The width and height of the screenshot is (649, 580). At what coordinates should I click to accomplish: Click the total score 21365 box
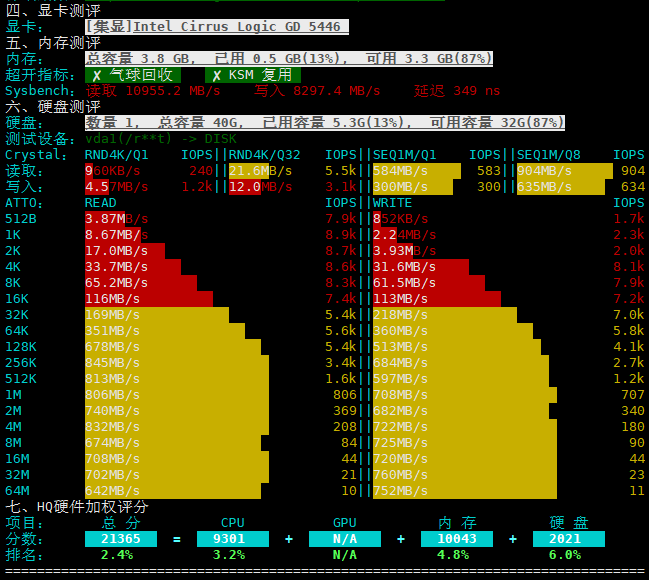[x=121, y=539]
